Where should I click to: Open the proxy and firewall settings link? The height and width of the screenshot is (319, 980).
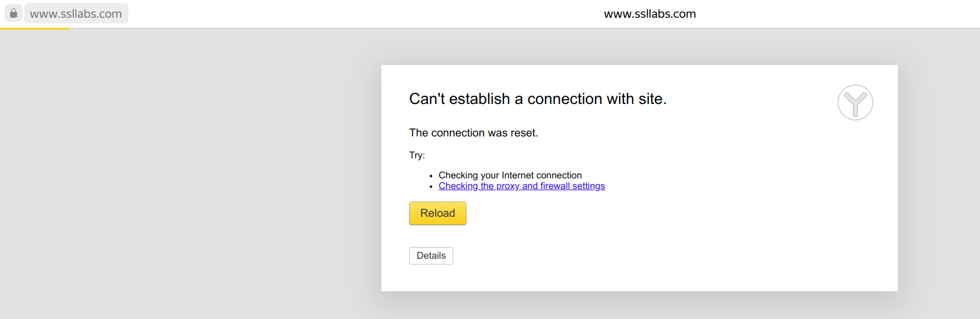(x=521, y=186)
